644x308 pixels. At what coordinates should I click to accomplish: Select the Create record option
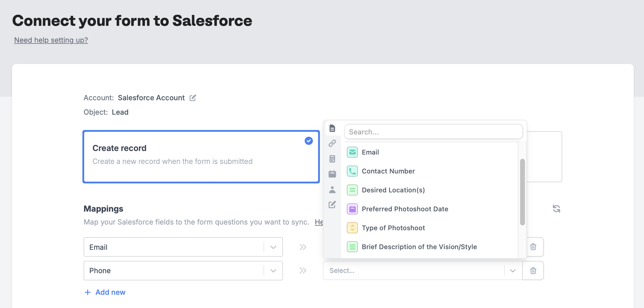tap(201, 156)
